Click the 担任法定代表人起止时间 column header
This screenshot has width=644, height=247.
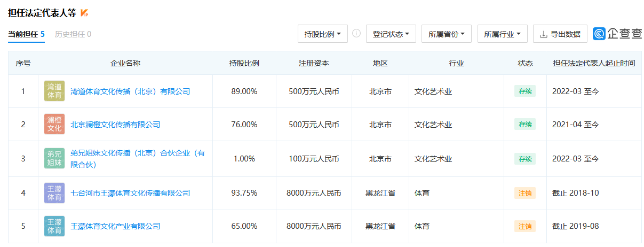(x=594, y=63)
